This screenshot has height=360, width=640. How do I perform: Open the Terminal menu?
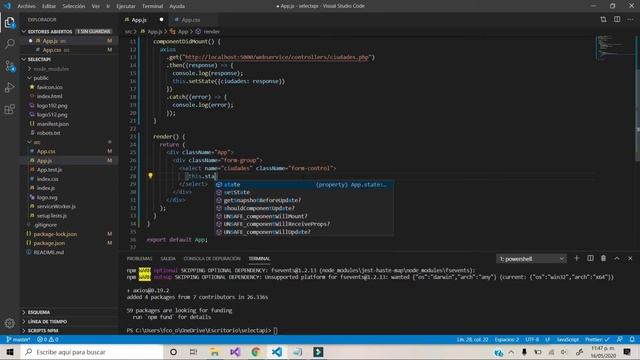coord(153,6)
